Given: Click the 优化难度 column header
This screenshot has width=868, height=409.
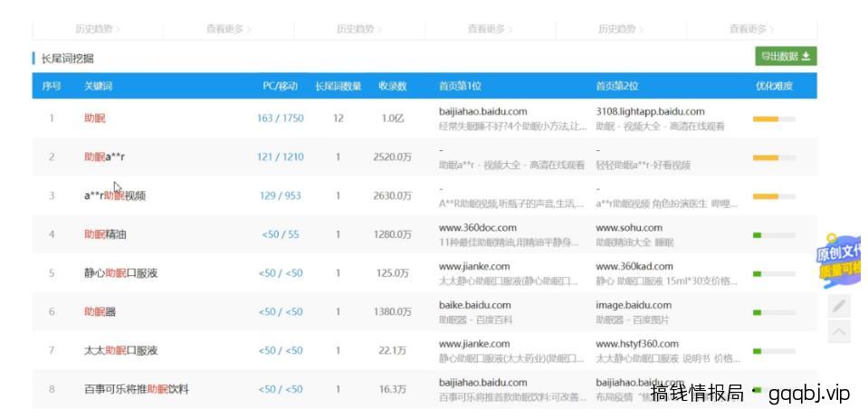Looking at the screenshot, I should point(775,86).
